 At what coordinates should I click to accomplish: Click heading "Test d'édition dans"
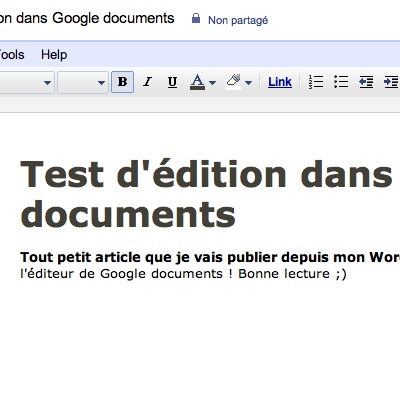[x=206, y=174]
